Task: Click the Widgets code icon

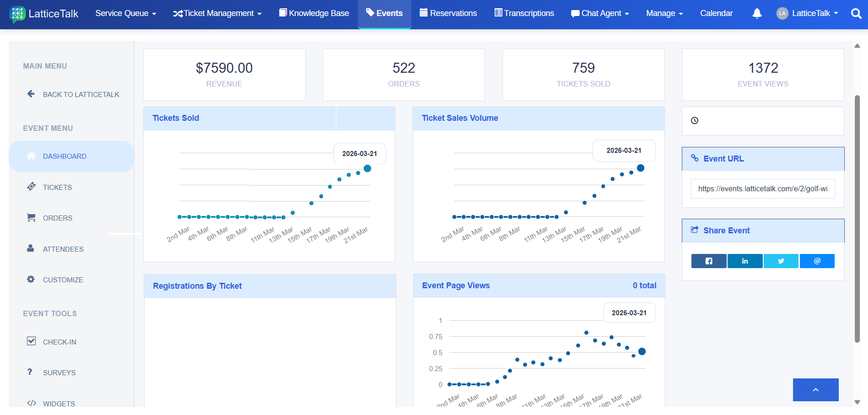Action: 32,403
